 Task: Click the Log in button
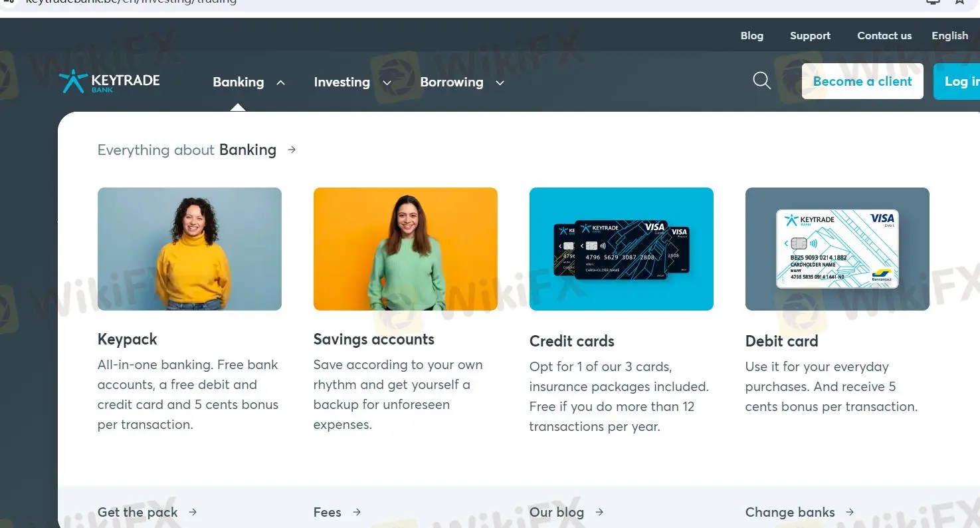(957, 81)
